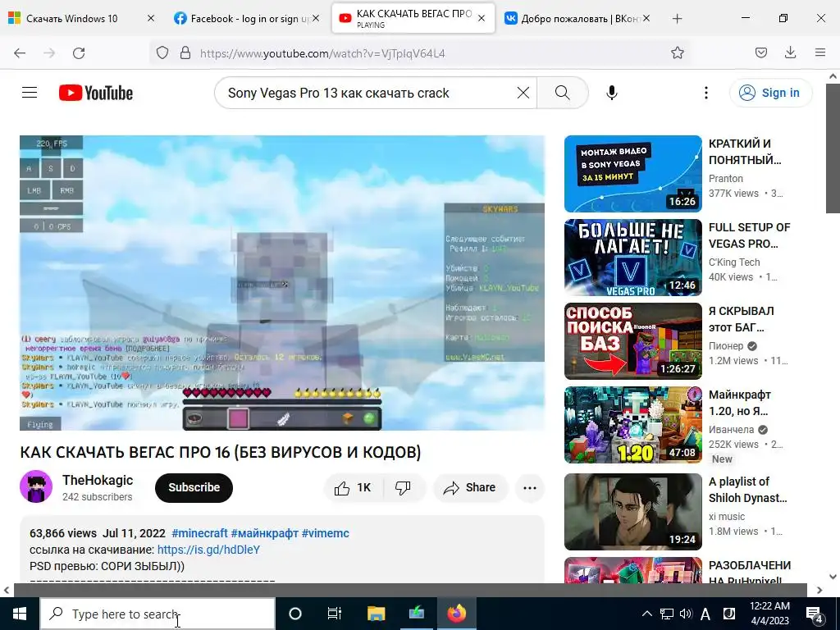Open КРАТКИЙ И ПОНЯТНЫЙ video title
840x630 pixels.
pyautogui.click(x=745, y=152)
